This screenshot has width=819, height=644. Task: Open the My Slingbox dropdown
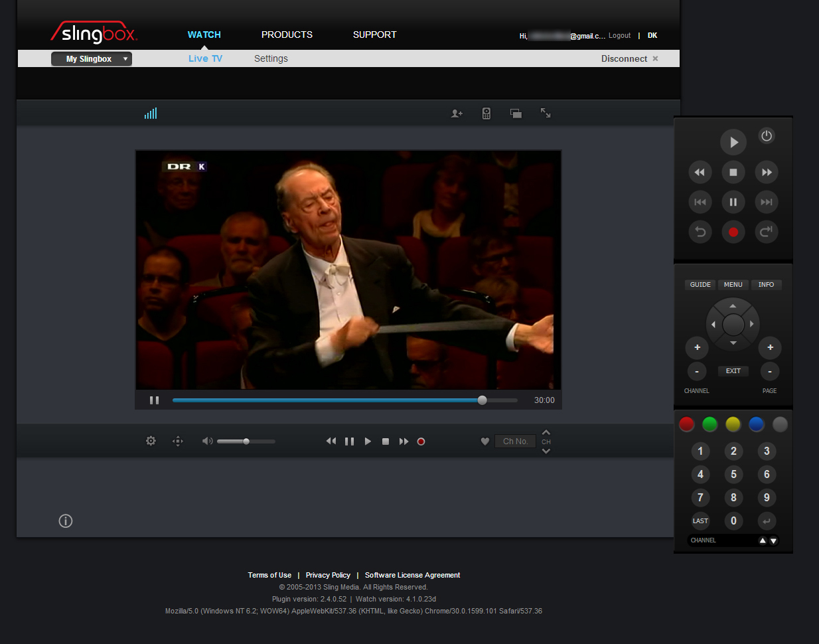point(92,59)
